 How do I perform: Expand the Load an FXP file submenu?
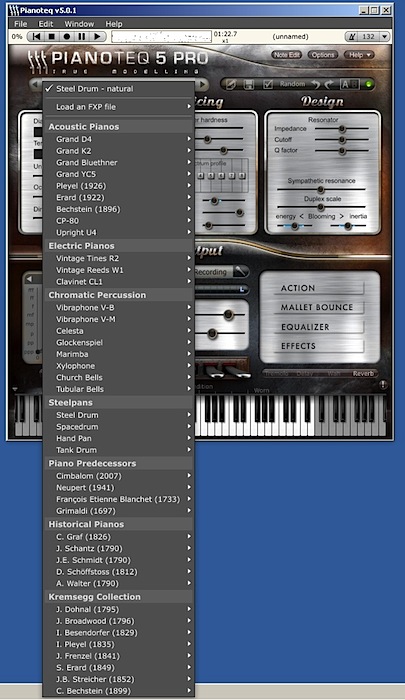coord(118,107)
